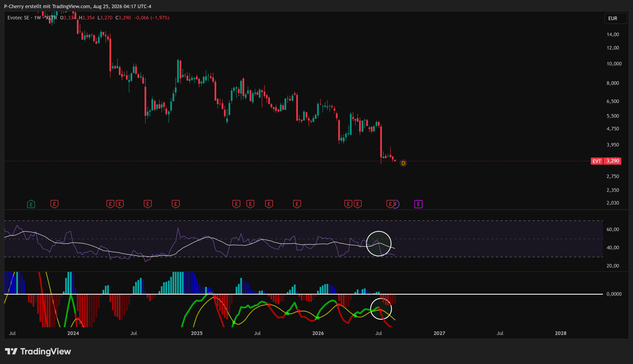
Task: Click the change value −0,066 (−1,97%)
Action: (x=152, y=18)
